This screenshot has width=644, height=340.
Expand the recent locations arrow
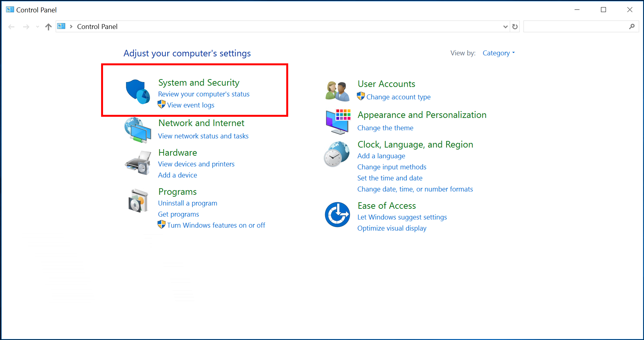(38, 27)
